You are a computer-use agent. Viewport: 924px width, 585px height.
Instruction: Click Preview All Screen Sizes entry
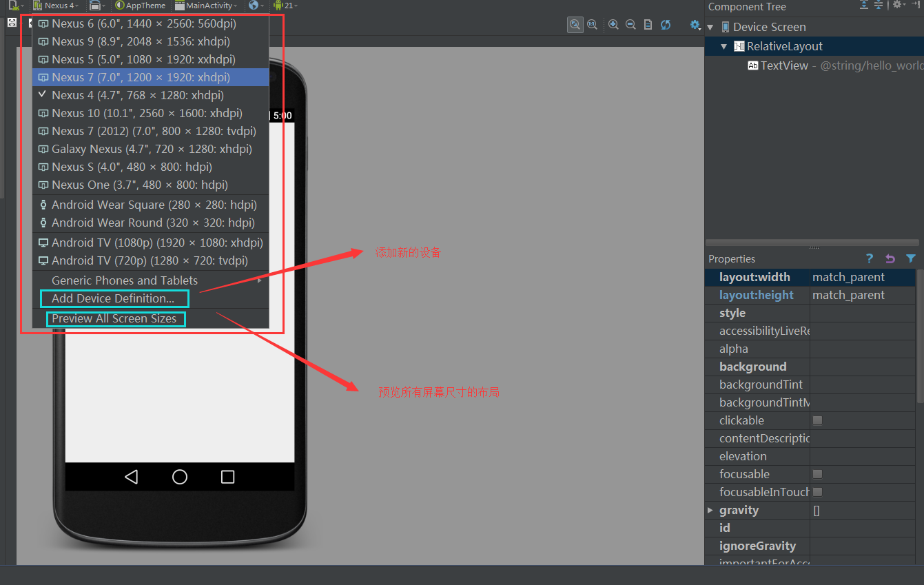[150, 318]
